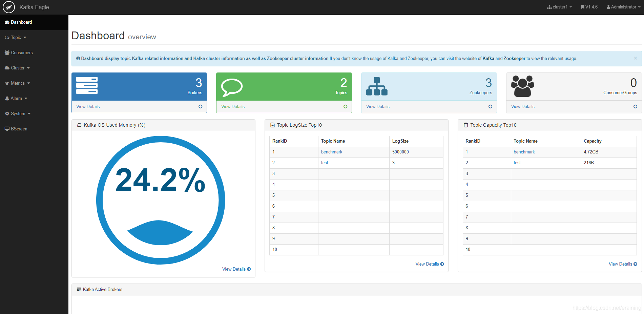Click the Kafka Active Brokers panel title
Screen dimensions: 644x314
(x=103, y=290)
